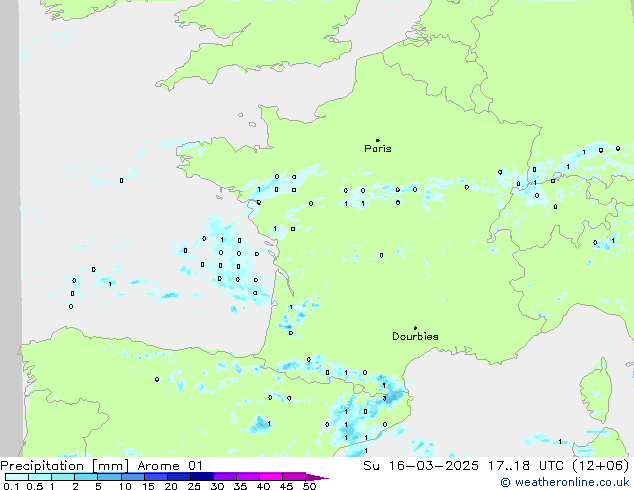The image size is (634, 490).
Task: Click the 'Arome 01' model label
Action: [170, 466]
